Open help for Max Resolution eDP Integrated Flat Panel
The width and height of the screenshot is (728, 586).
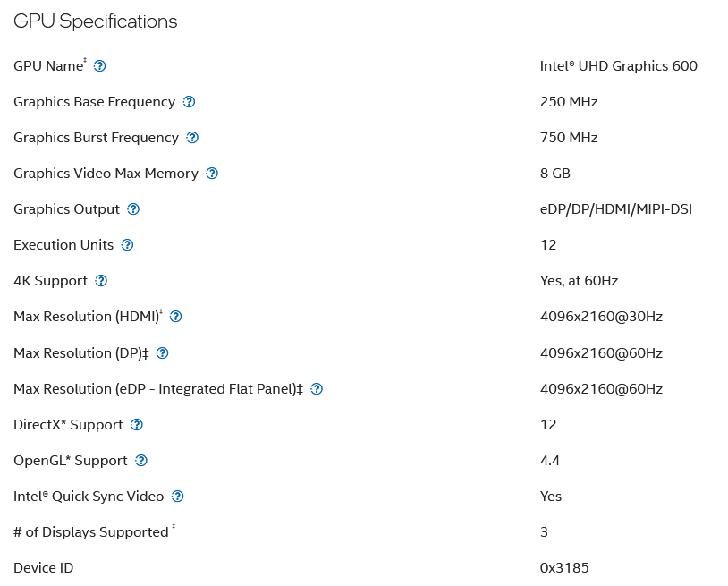(x=317, y=389)
